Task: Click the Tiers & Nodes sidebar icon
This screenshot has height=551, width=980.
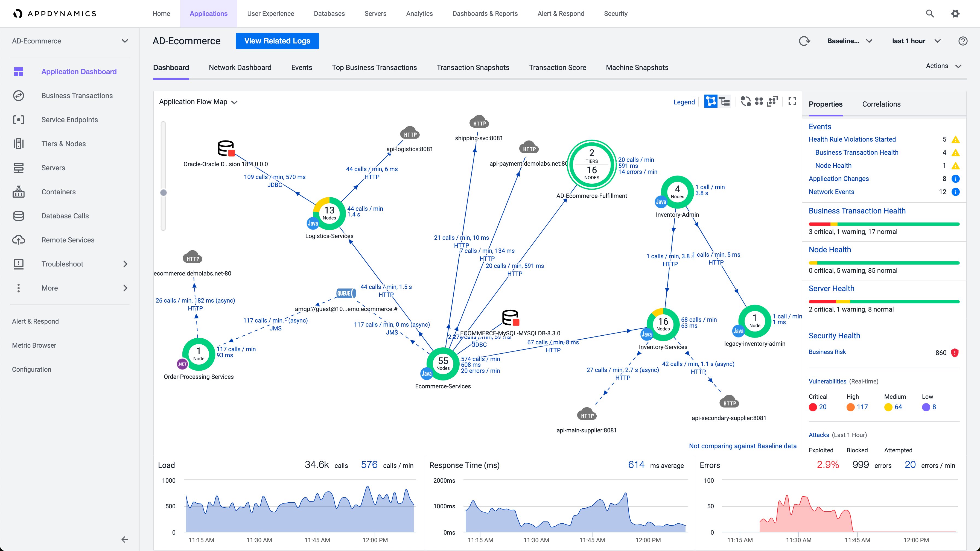Action: tap(19, 144)
